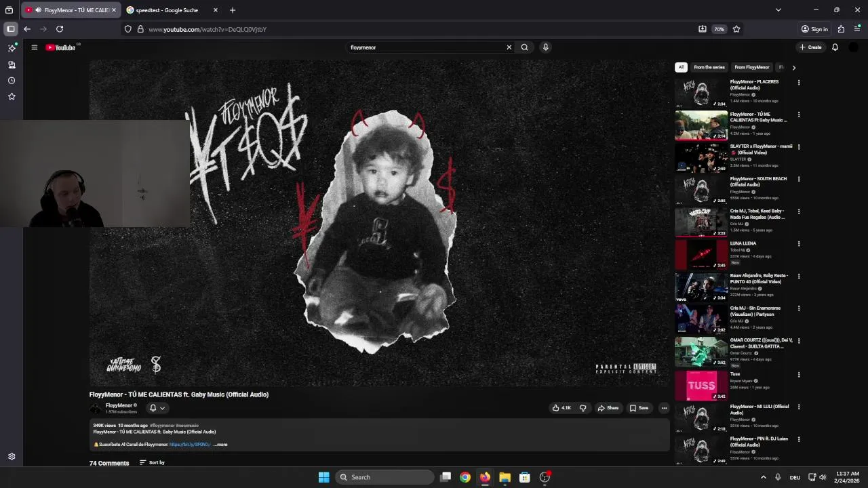Open options menu for PLACERES video
Image resolution: width=868 pixels, height=488 pixels.
tap(799, 82)
